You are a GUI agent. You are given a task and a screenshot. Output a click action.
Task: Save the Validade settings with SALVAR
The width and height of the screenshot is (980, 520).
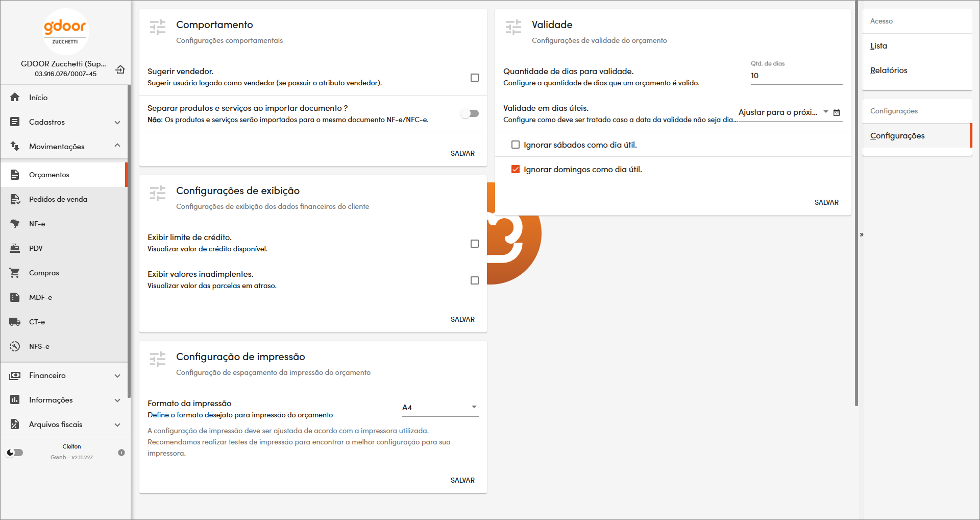(826, 202)
